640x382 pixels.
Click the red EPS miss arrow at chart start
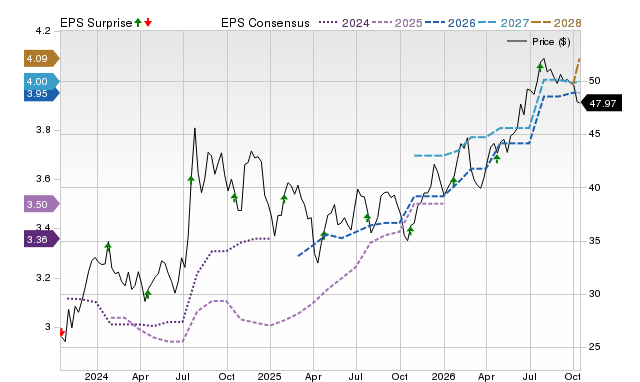[62, 332]
